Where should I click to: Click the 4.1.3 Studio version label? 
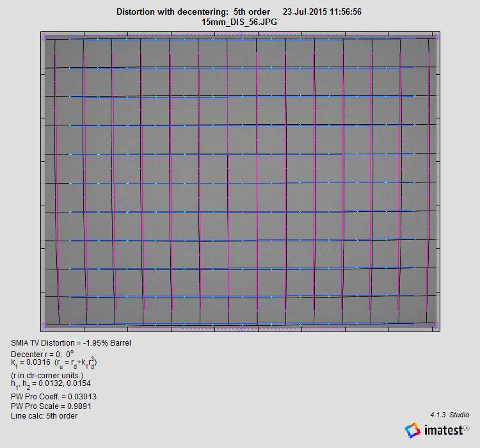coord(449,415)
